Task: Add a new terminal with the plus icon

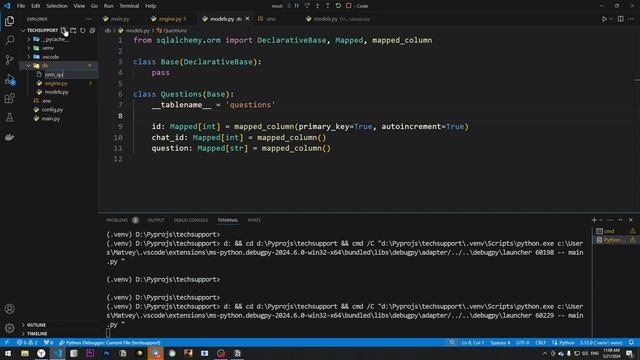Action: pos(594,220)
